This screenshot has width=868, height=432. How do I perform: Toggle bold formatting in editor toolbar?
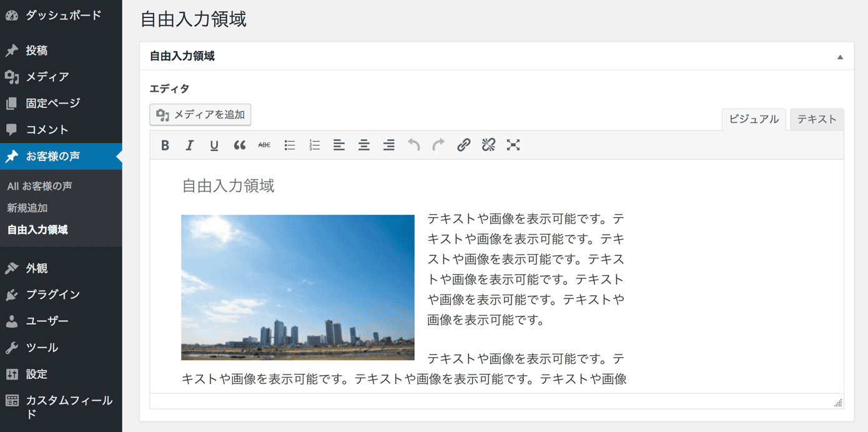point(165,145)
